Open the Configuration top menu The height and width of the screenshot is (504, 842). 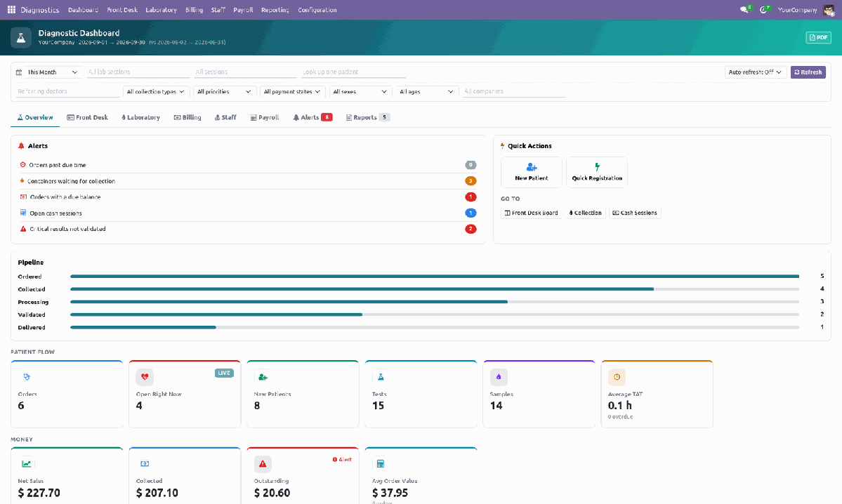click(317, 10)
